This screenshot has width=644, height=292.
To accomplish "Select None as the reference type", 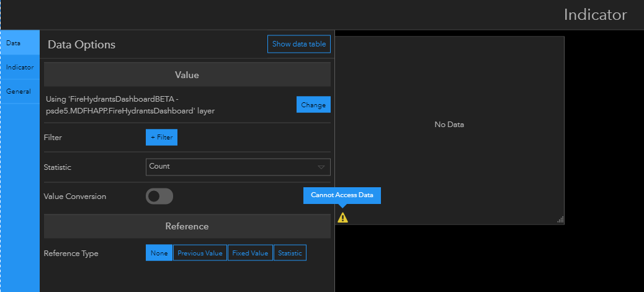I will (x=159, y=253).
